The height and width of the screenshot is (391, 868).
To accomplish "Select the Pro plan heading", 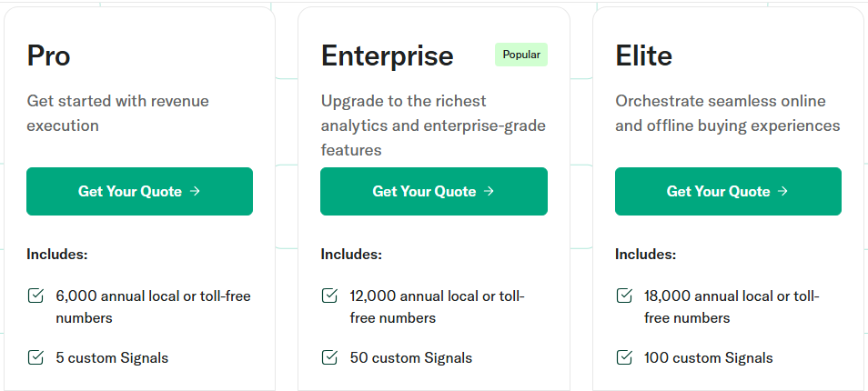I will 49,55.
